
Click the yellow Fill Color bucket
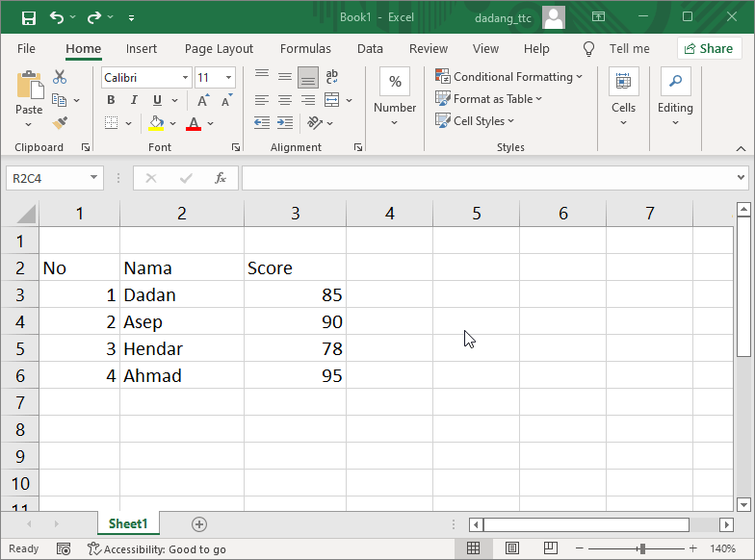click(156, 123)
